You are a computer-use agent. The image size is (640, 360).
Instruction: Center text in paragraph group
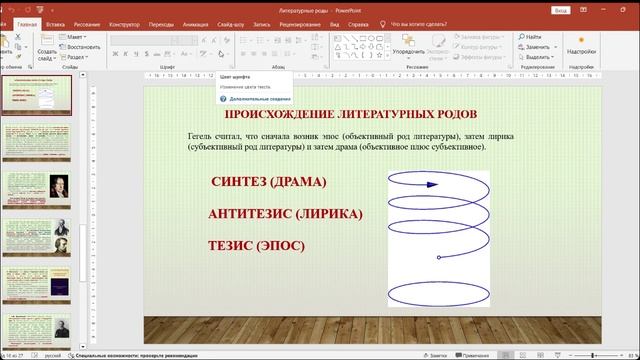point(253,54)
